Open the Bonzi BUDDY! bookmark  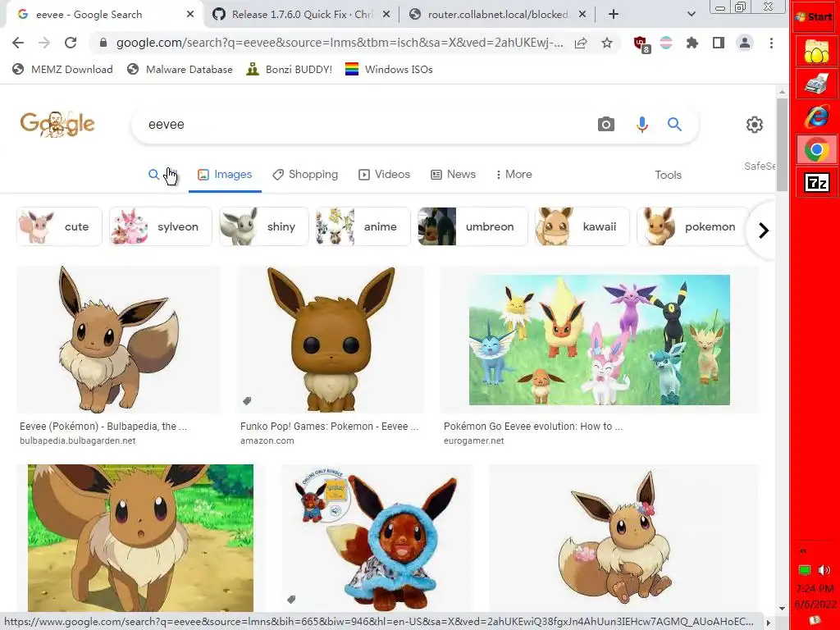tap(289, 69)
